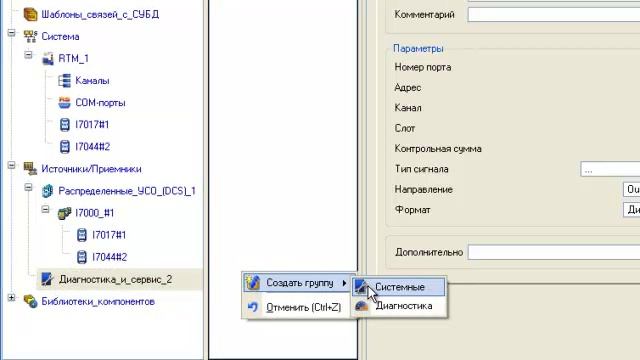The height and width of the screenshot is (360, 640).
Task: Click the RTM_1 node icon
Action: pyautogui.click(x=48, y=59)
